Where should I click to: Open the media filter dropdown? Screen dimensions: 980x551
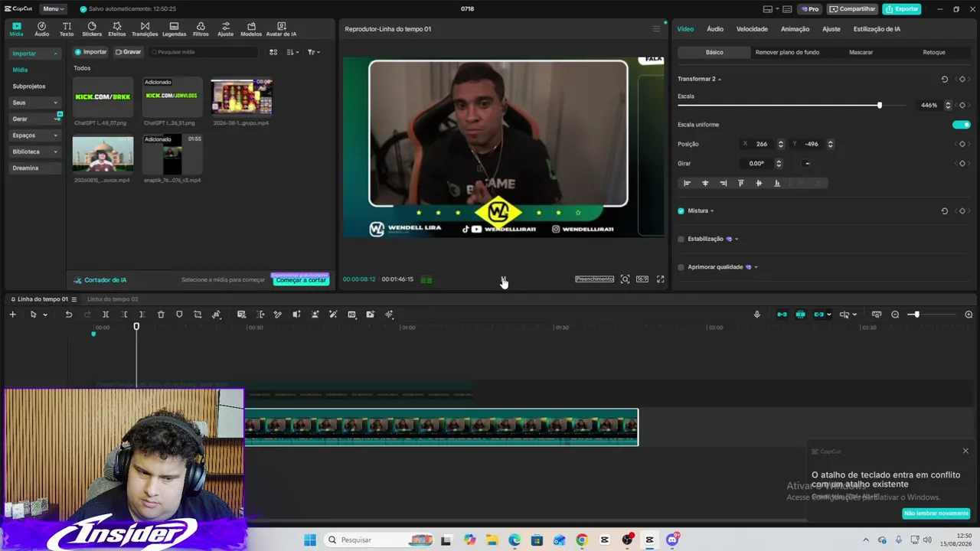click(x=313, y=52)
